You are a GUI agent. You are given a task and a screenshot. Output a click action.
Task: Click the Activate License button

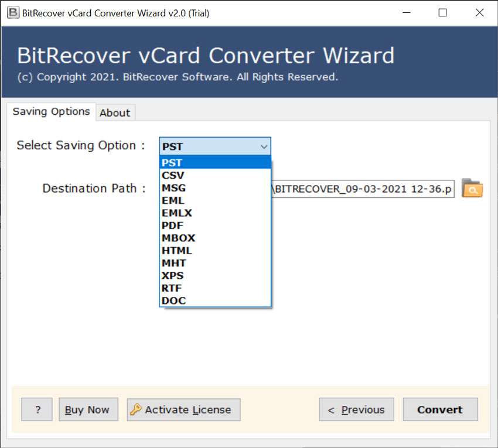[183, 409]
